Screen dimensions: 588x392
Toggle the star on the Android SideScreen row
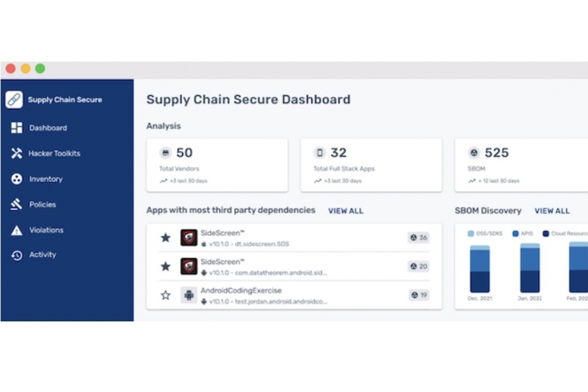(166, 266)
